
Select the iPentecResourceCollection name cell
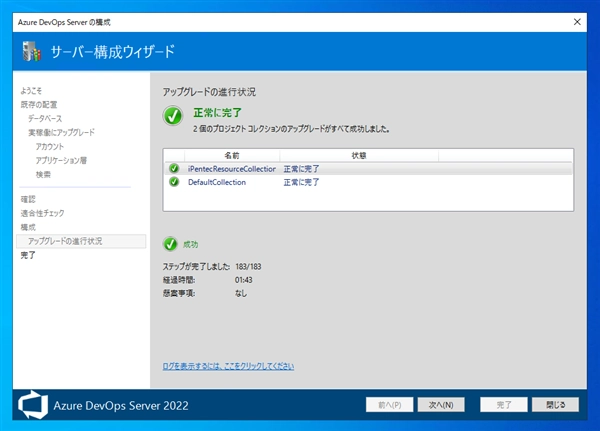[232, 169]
